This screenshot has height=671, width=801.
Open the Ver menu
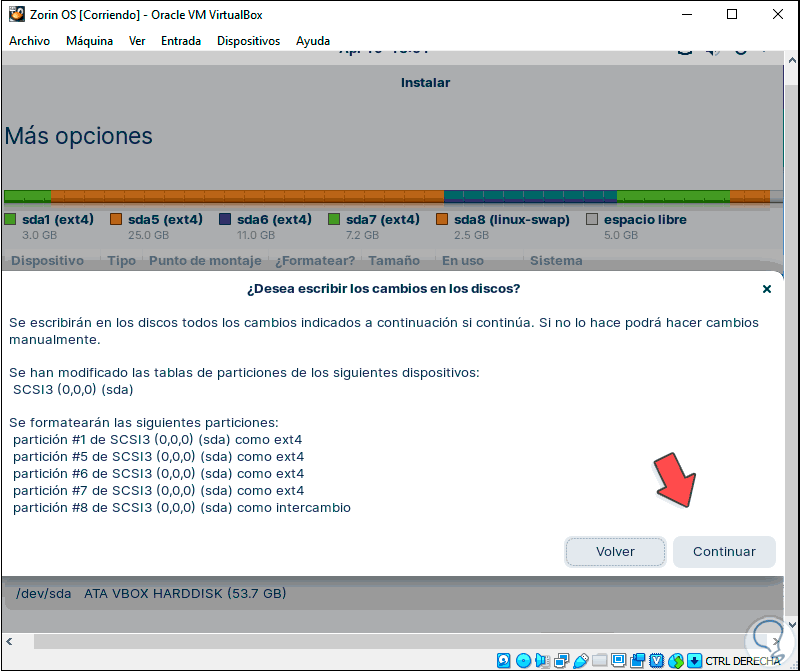click(x=137, y=41)
